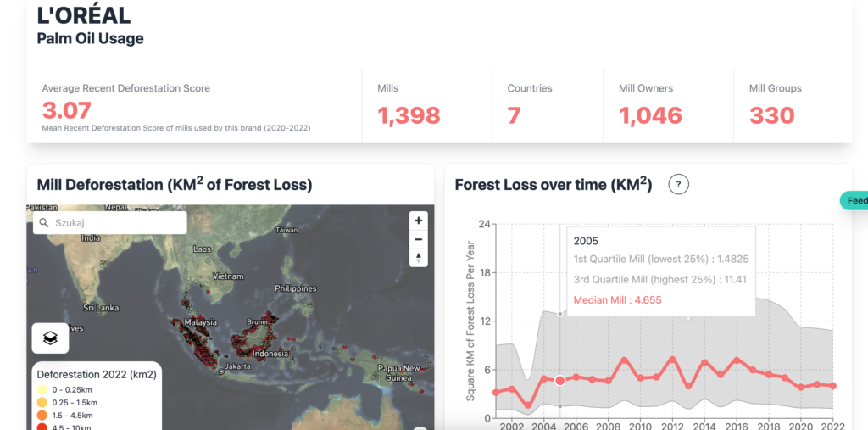Viewport: 868px width, 430px height.
Task: Click the 2022 median data point on chart
Action: (833, 386)
